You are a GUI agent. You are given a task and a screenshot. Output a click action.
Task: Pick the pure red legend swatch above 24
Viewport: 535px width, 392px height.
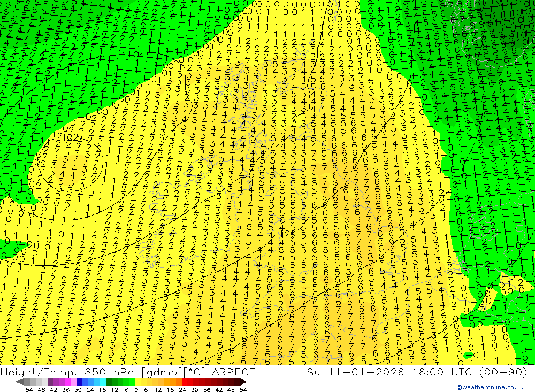185,382
